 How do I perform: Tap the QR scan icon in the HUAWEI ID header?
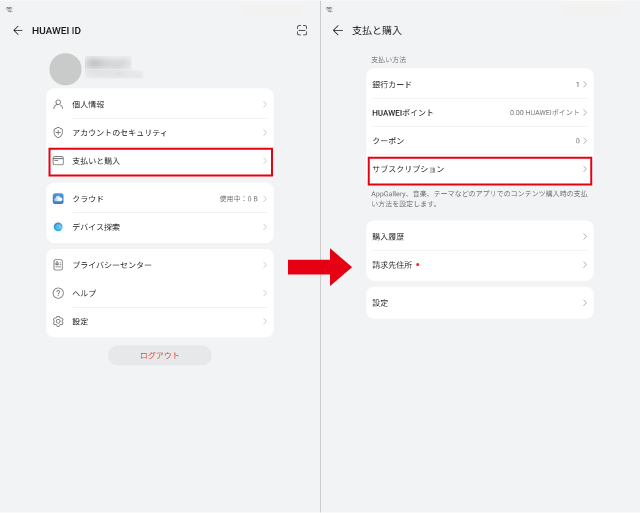coord(302,31)
